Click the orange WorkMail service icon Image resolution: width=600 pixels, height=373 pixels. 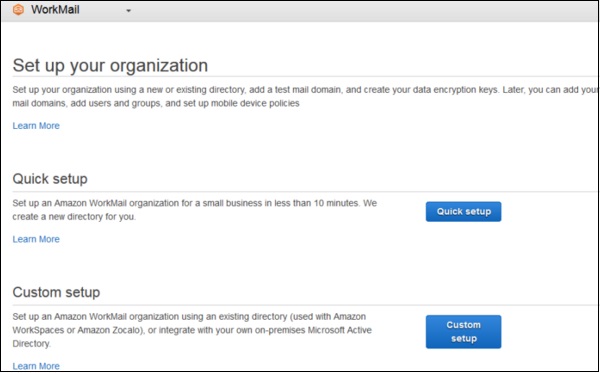18,10
